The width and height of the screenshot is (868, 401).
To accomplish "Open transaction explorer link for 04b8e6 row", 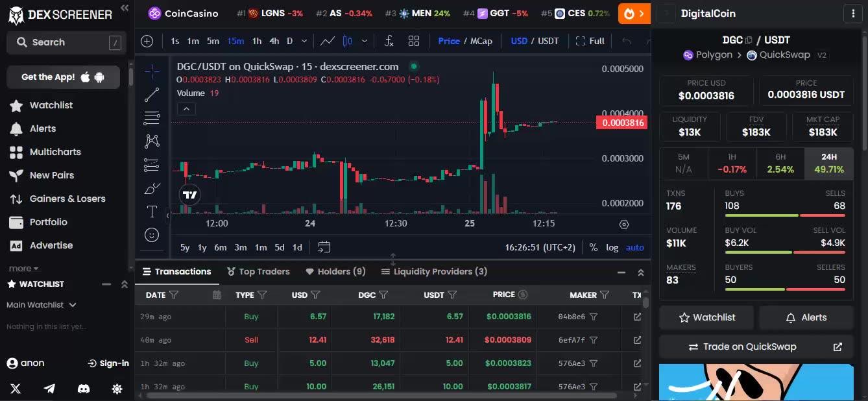I will tap(637, 317).
